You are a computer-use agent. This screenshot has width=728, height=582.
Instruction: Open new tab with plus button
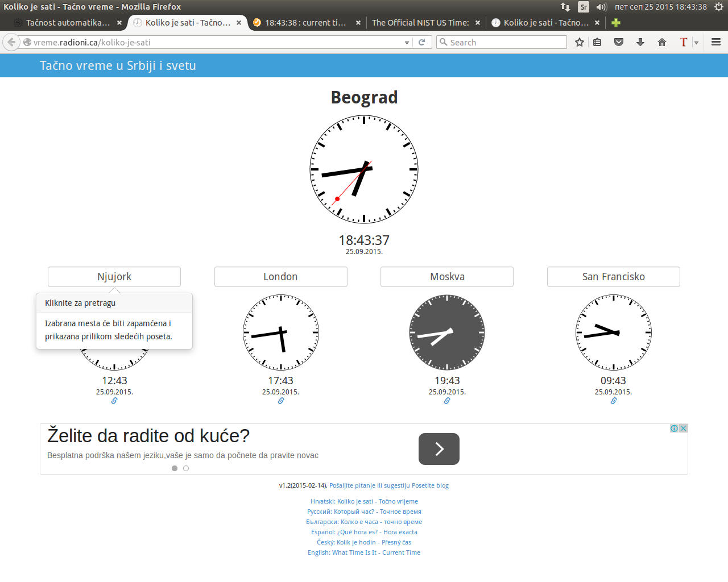tap(616, 23)
